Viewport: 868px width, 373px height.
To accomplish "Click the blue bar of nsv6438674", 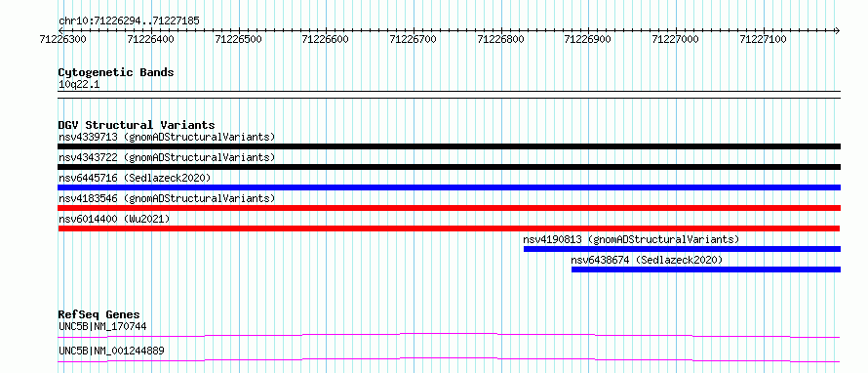I will (x=706, y=269).
